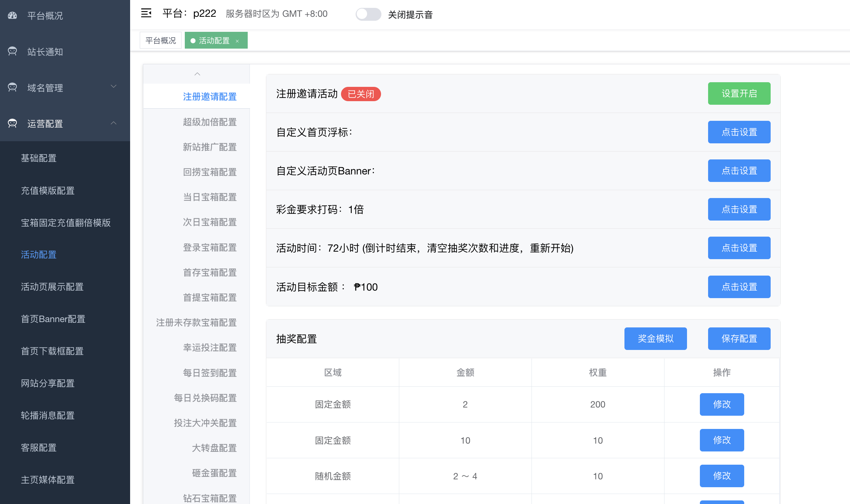Select 首存宝箱配置 in config list
Viewport: 850px width, 504px height.
[x=210, y=272]
